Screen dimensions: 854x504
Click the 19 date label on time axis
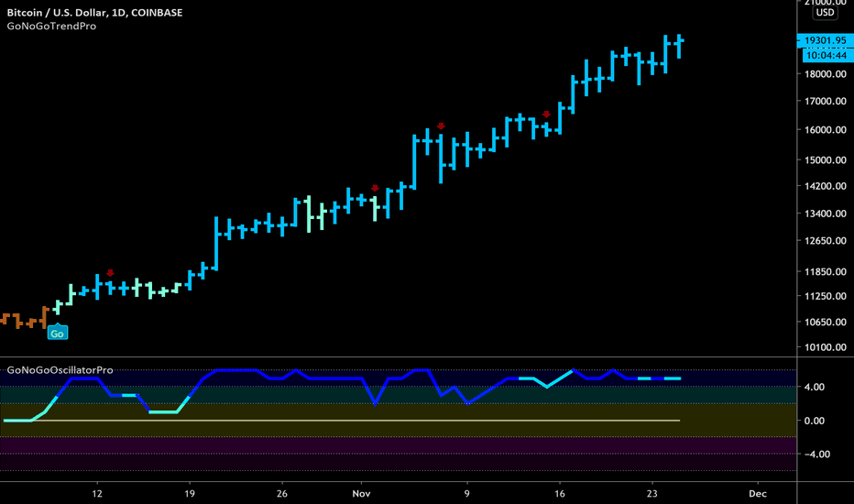[190, 494]
